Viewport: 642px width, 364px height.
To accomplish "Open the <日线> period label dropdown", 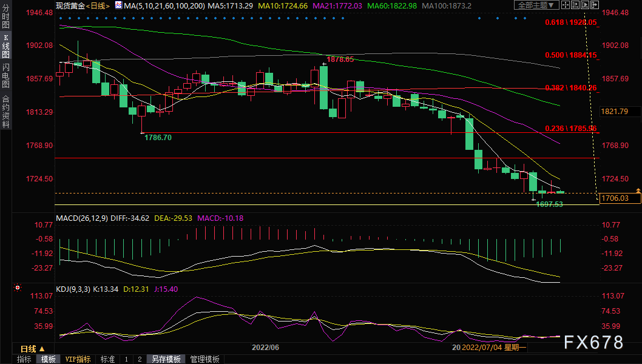I will (x=98, y=5).
